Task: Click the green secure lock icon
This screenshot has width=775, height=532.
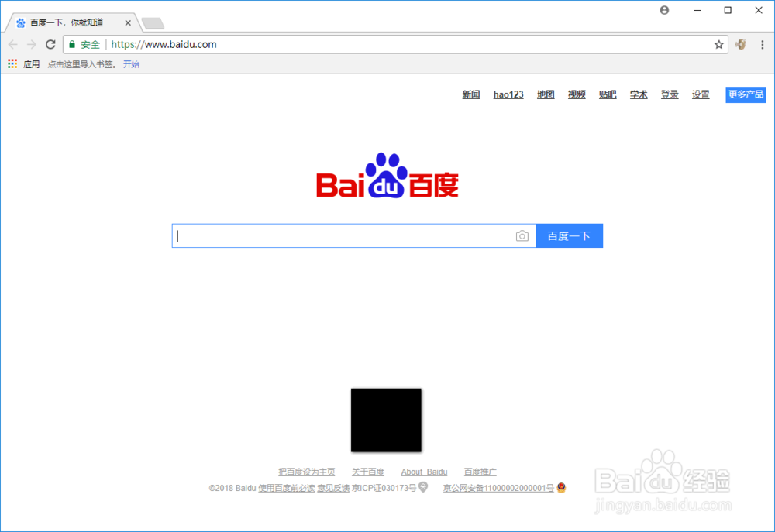Action: (x=72, y=44)
